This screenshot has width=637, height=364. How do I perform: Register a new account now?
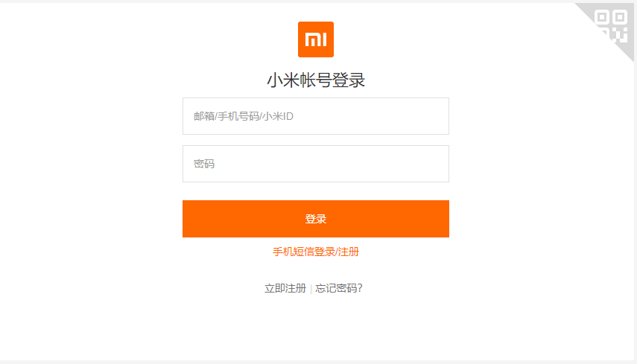pos(285,288)
